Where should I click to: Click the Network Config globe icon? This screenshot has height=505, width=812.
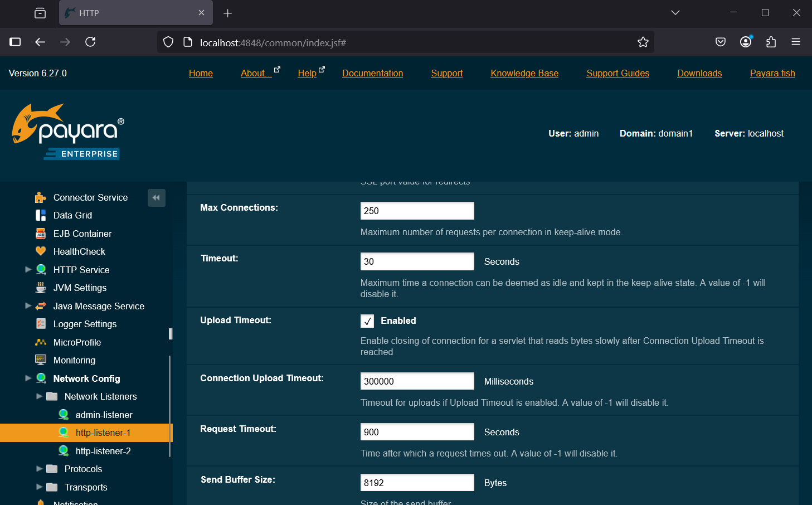tap(41, 378)
